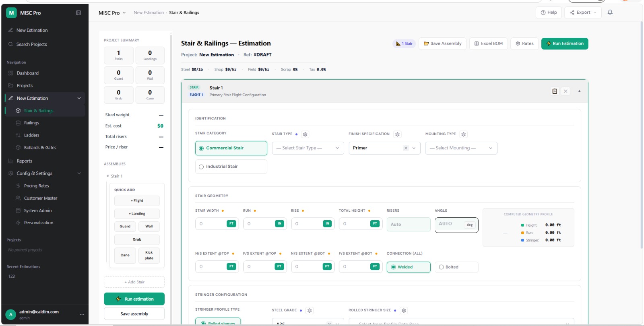Toggle the FT unit on Total Height

pos(375,224)
